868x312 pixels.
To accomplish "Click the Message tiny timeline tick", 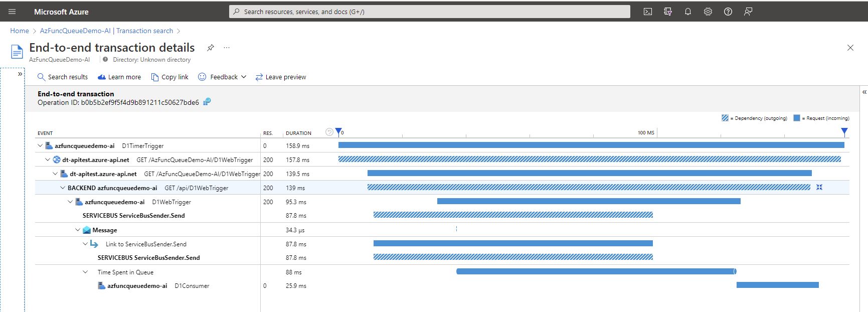I will [456, 229].
